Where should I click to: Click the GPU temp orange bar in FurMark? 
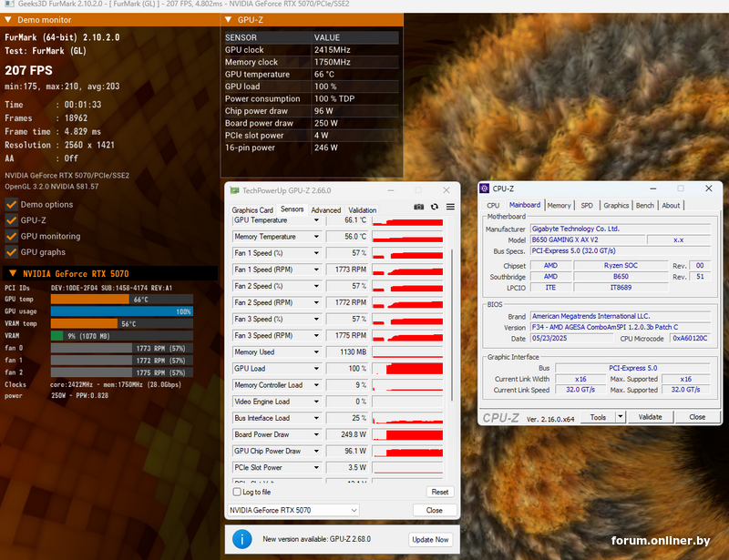pos(89,300)
